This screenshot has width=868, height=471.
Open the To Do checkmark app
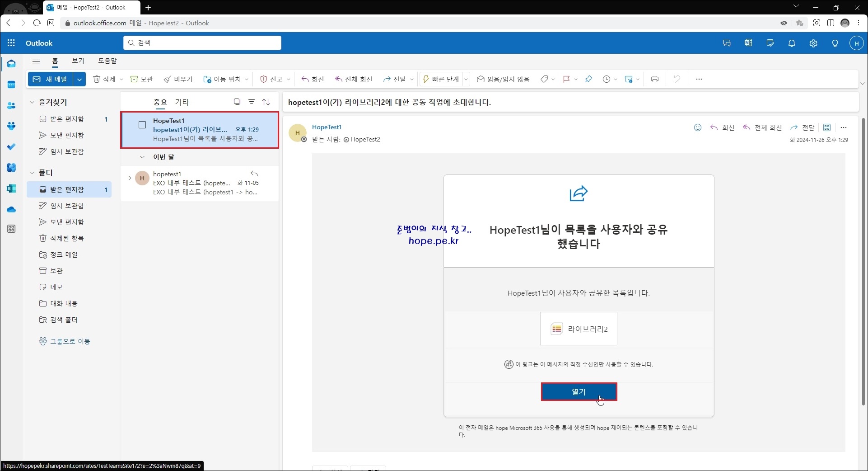click(x=11, y=147)
